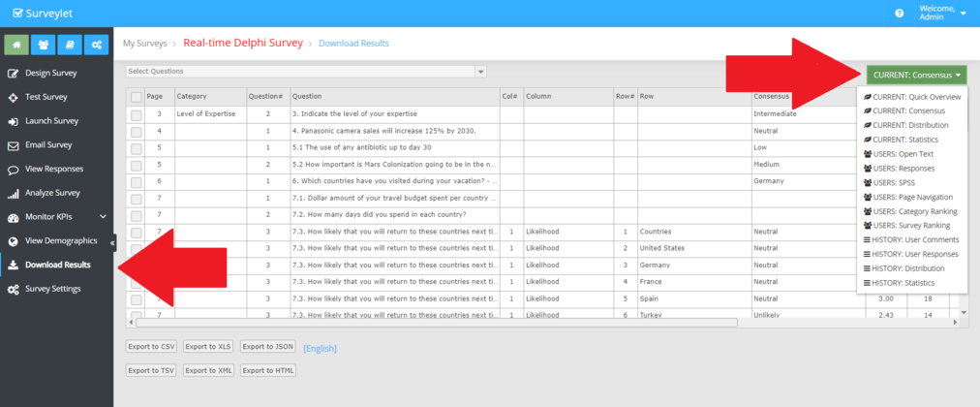Check the 7.3 Countries row checkbox
Viewport: 980px width, 407px height.
136,233
